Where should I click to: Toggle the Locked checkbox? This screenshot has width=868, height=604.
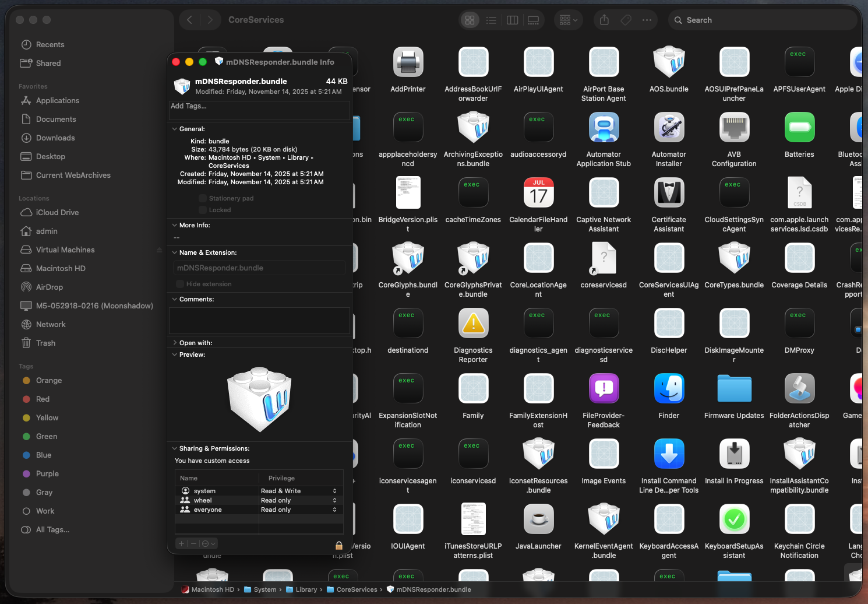[x=203, y=210]
